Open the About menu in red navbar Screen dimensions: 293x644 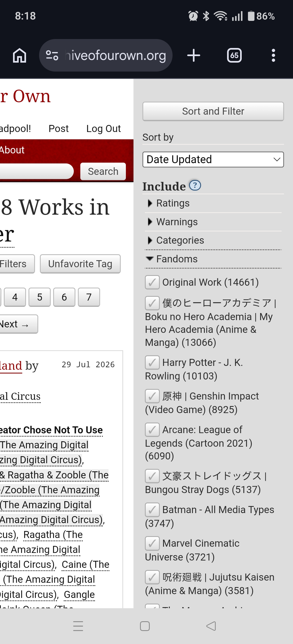tap(12, 150)
